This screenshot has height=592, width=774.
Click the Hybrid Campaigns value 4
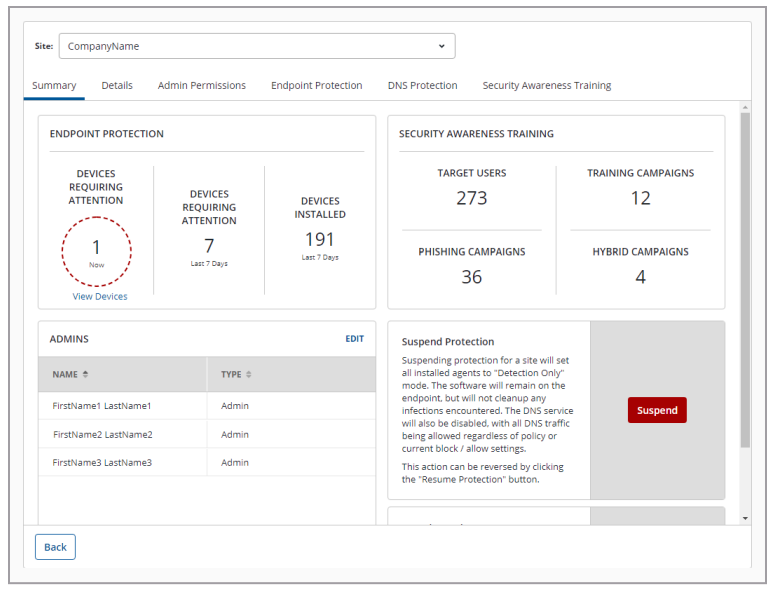click(640, 277)
